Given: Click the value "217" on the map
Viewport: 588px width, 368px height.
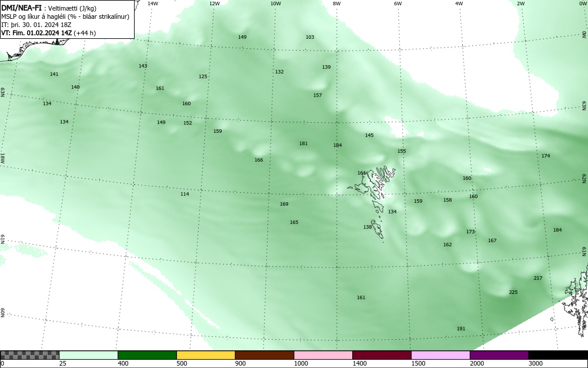Looking at the screenshot, I should click(538, 278).
